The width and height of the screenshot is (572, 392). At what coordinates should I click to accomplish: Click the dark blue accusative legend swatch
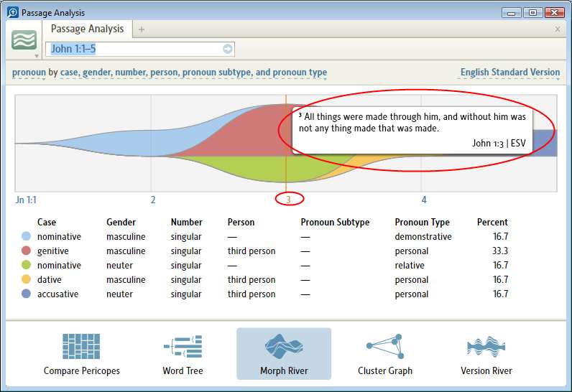(x=27, y=294)
